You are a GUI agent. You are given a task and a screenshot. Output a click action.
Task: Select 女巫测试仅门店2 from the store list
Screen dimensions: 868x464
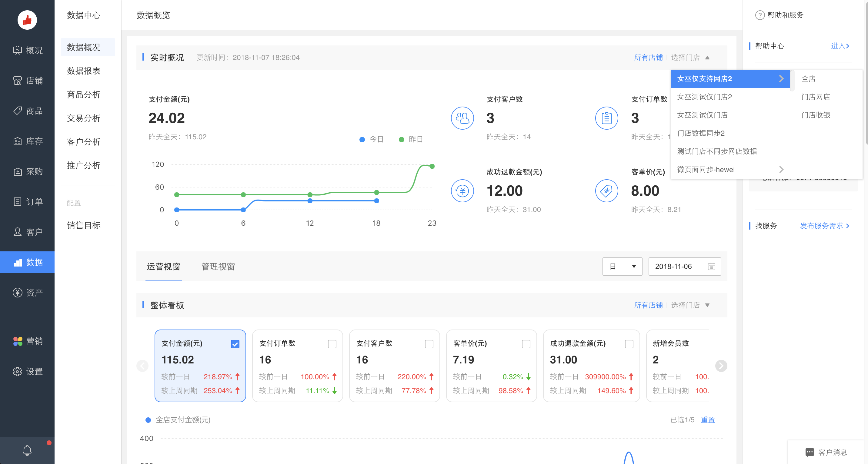730,97
